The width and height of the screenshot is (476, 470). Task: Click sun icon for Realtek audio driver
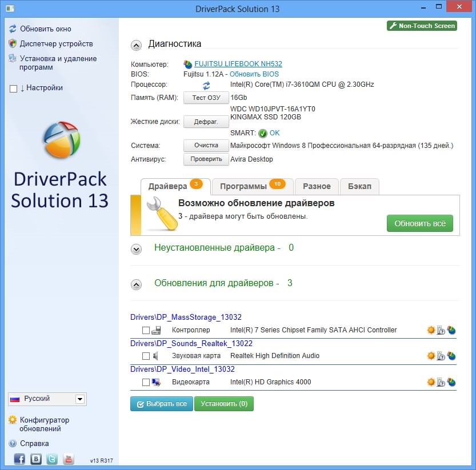click(x=431, y=356)
